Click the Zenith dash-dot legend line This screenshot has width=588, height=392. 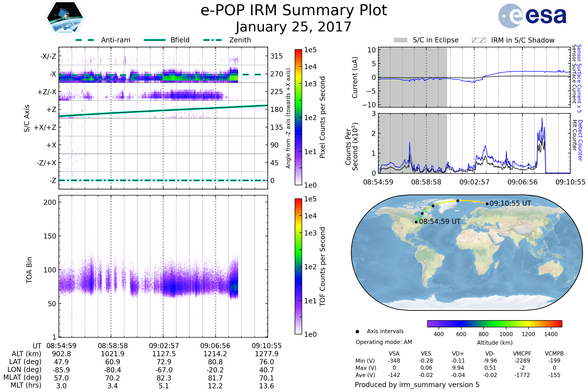[x=212, y=40]
